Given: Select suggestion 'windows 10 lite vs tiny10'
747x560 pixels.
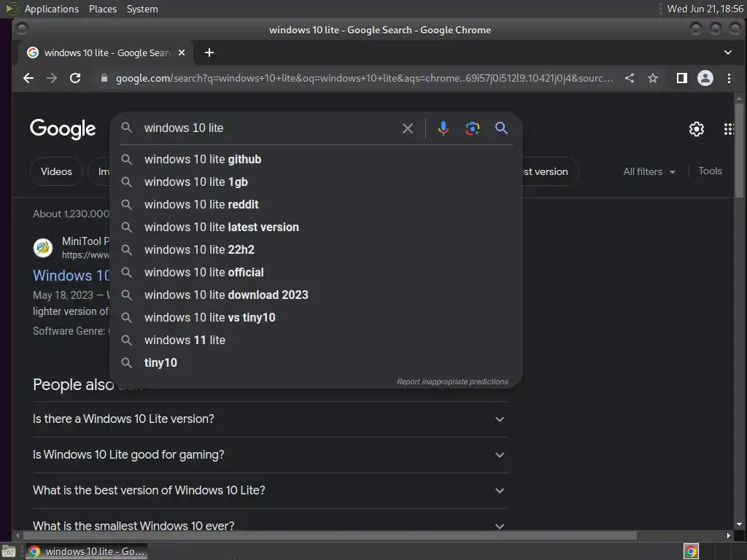Looking at the screenshot, I should [x=317, y=318].
